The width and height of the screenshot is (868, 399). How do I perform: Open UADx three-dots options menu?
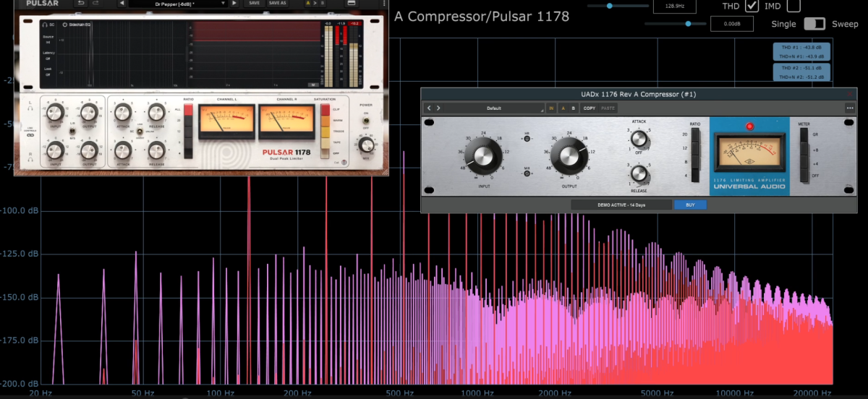pyautogui.click(x=849, y=108)
